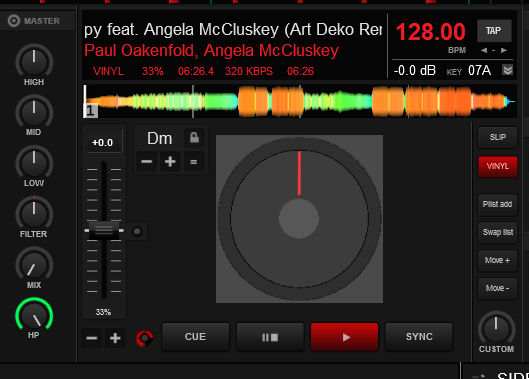Viewport: 529px width, 379px height.
Task: Click the red circular loop icon
Action: (144, 338)
